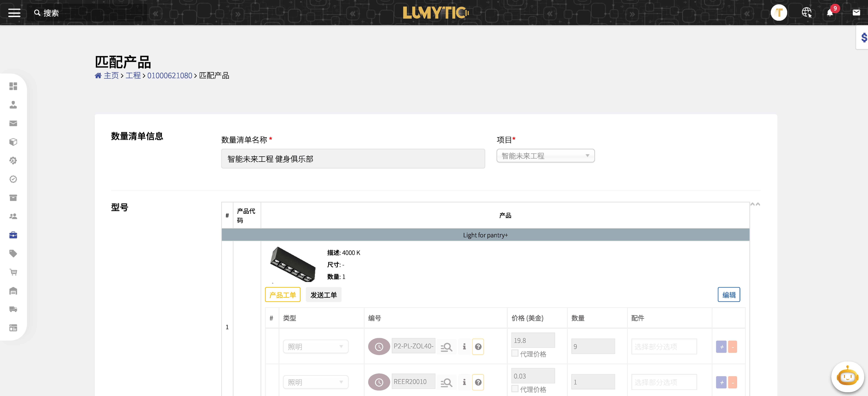This screenshot has width=868, height=396.
Task: Select the settings gear icon in sidebar
Action: pos(13,161)
